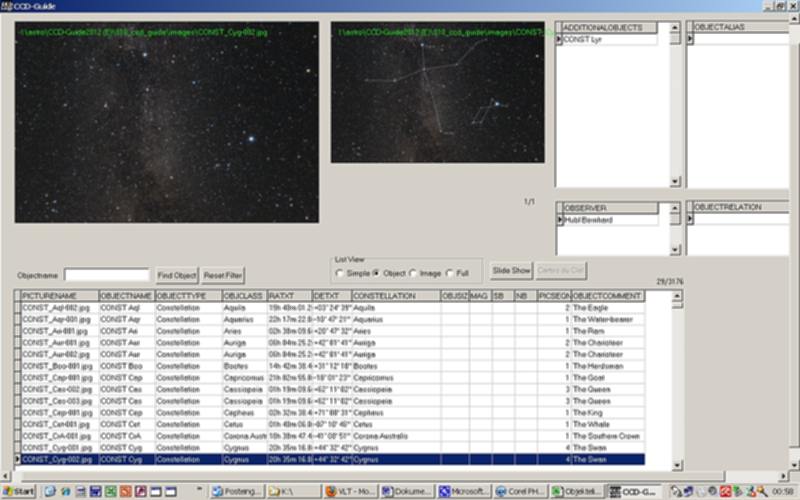
Task: Click the Lyra constellation line chart image
Action: tap(436, 92)
